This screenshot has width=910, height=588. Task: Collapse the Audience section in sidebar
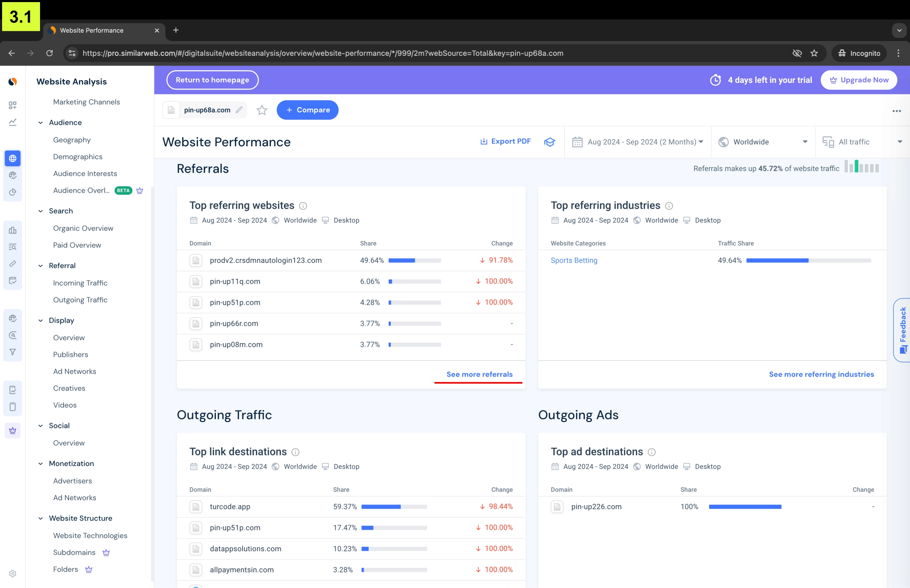point(40,122)
